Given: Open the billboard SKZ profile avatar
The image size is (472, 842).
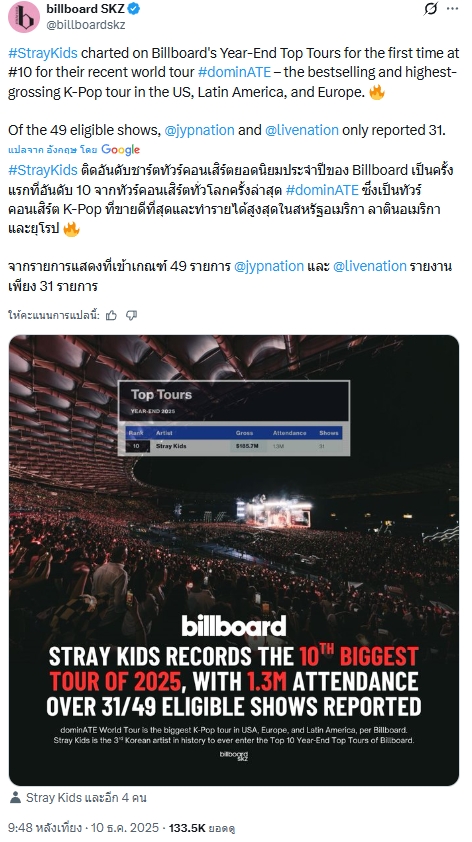Looking at the screenshot, I should point(24,17).
